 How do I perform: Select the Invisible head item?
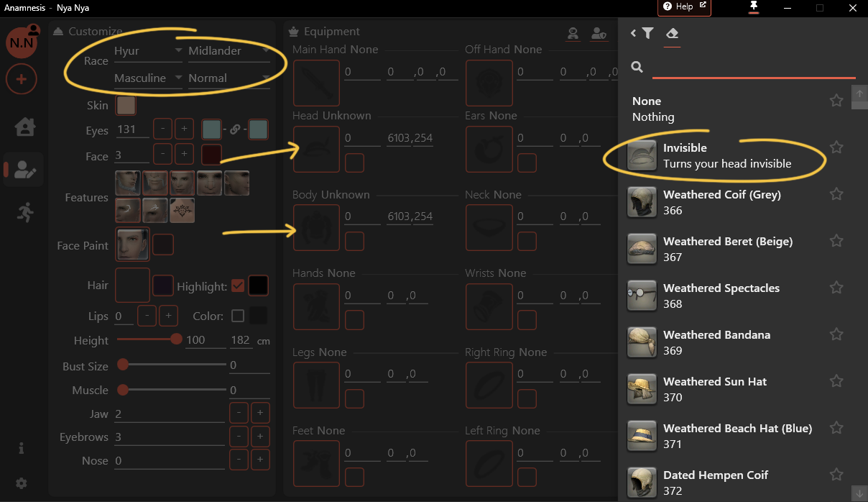(726, 155)
